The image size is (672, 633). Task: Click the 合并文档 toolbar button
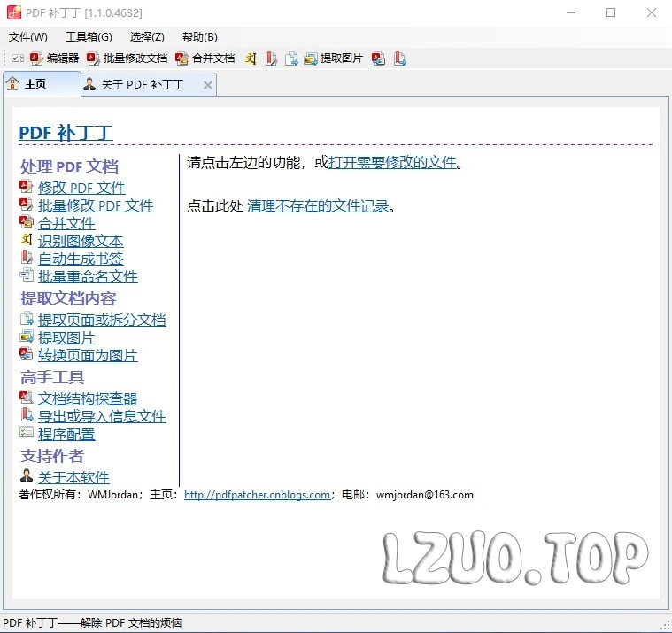[x=205, y=58]
